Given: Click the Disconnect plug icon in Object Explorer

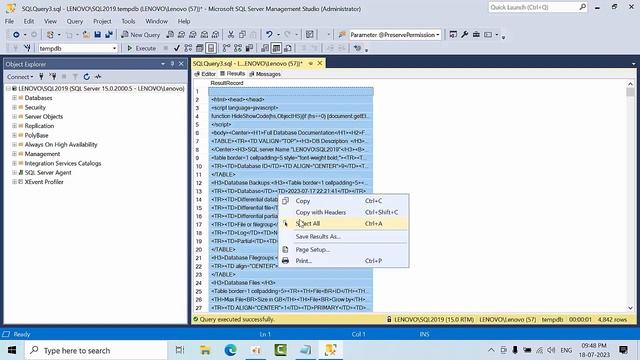Looking at the screenshot, I should click(53, 76).
